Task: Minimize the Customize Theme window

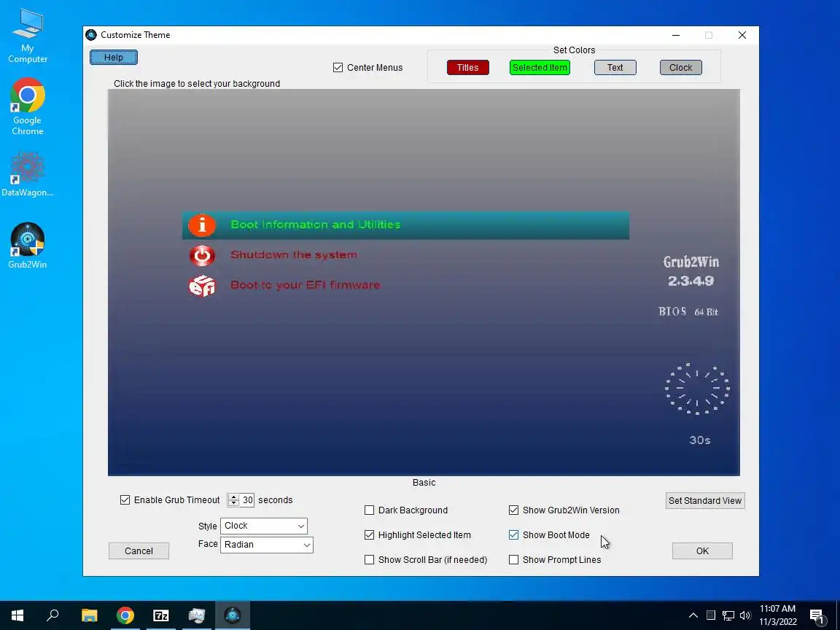Action: point(676,35)
